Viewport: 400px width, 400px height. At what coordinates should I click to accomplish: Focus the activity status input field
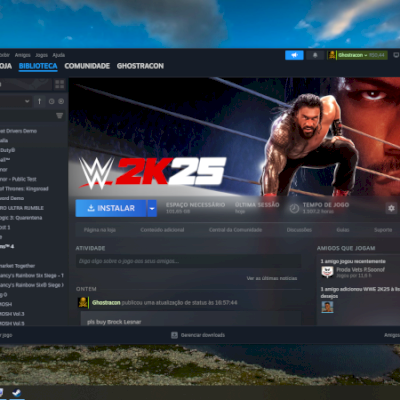188,261
